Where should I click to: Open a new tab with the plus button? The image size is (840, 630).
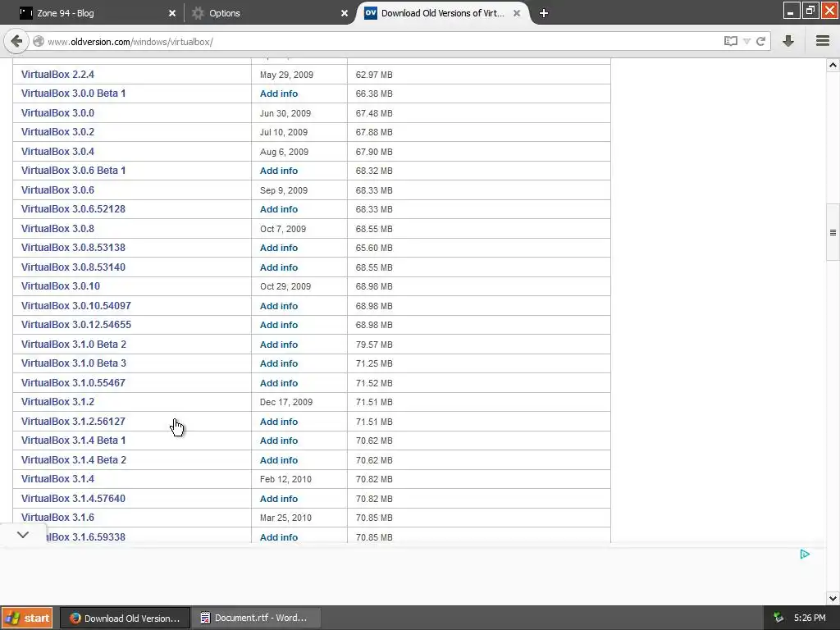point(544,13)
